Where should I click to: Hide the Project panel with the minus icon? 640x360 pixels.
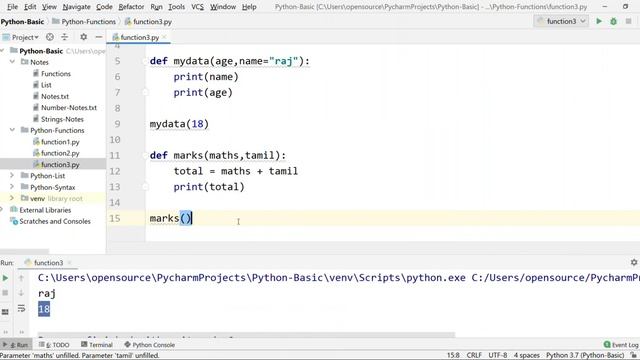(98, 37)
